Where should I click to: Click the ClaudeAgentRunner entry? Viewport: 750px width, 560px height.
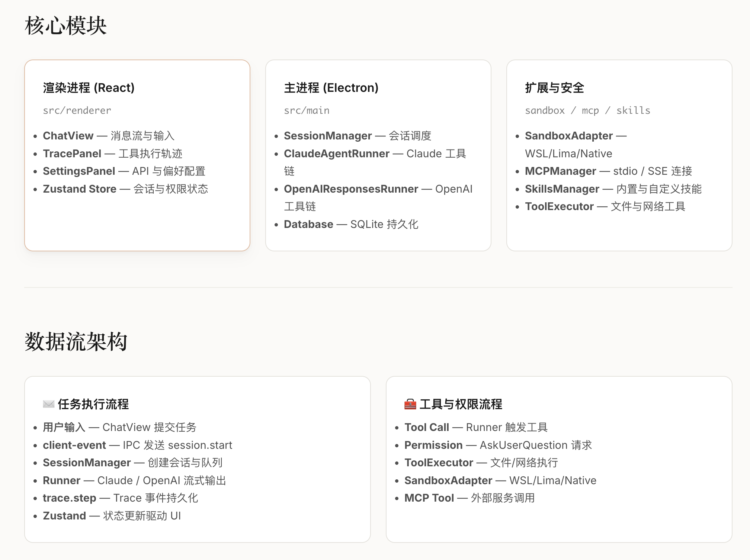click(336, 154)
